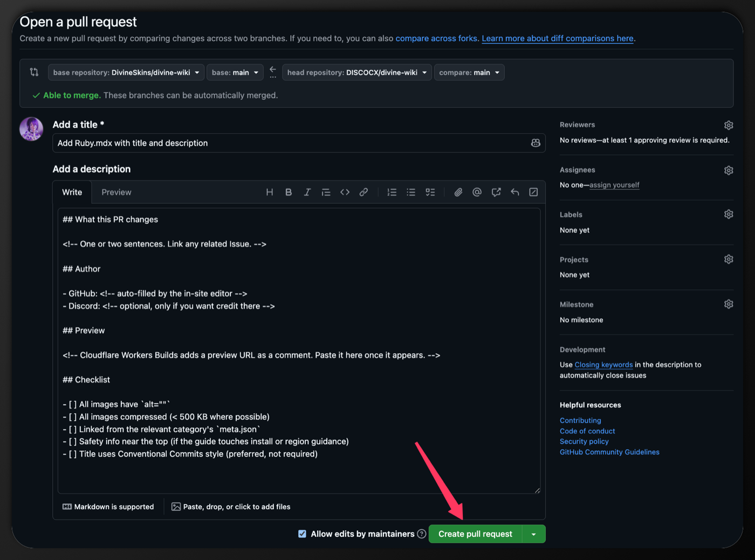Open the Security policy link
This screenshot has width=755, height=560.
point(584,441)
